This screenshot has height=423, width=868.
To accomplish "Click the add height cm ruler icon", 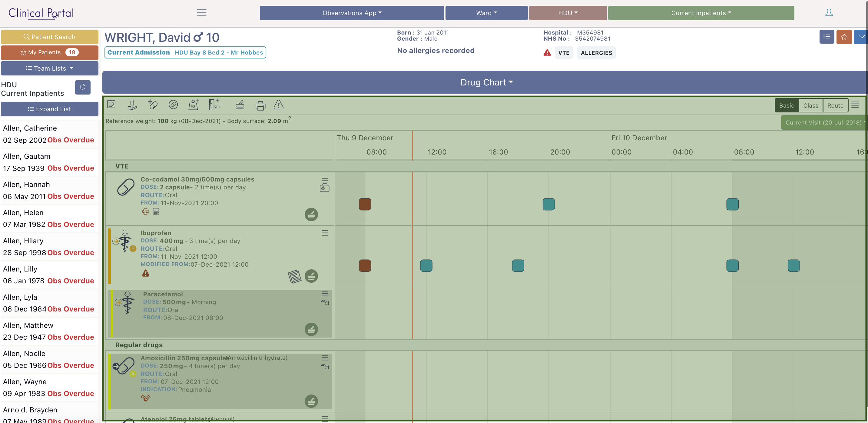I will [x=214, y=105].
